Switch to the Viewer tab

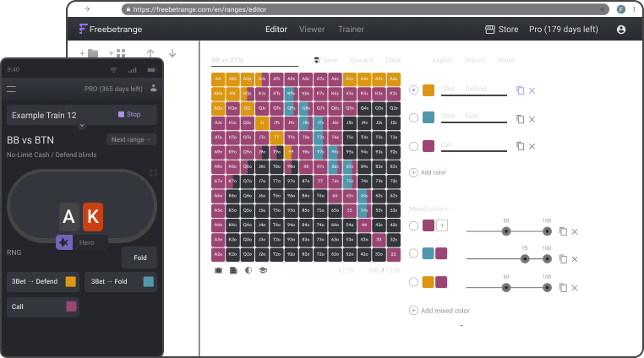pos(311,30)
